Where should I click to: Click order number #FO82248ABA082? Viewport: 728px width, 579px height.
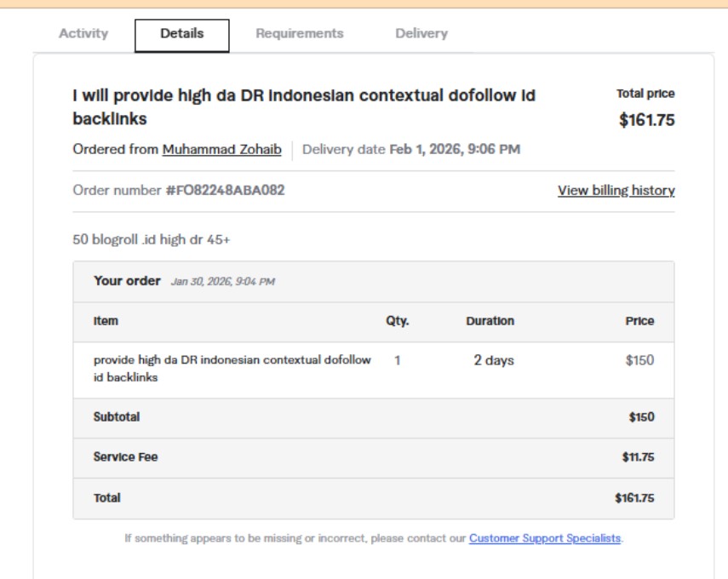pos(225,191)
